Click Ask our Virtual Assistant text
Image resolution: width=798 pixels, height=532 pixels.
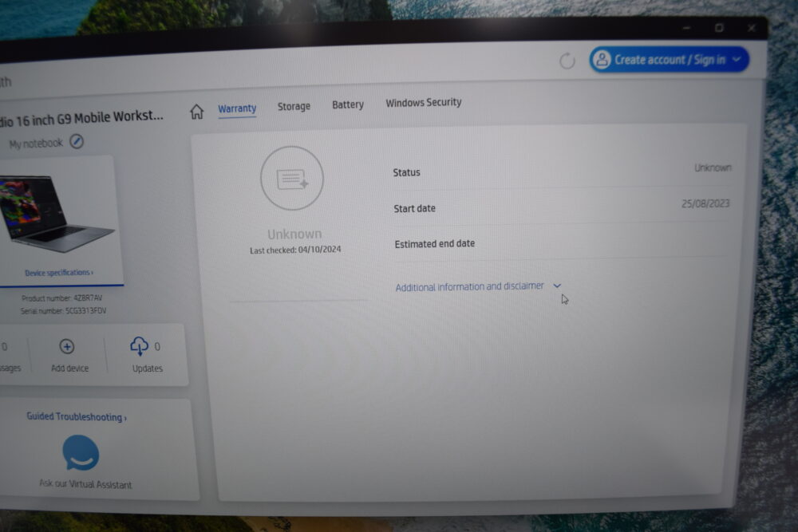85,484
